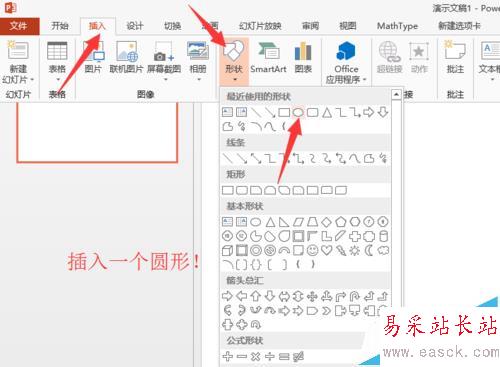
Task: Select Cube shape
Action: point(227,250)
